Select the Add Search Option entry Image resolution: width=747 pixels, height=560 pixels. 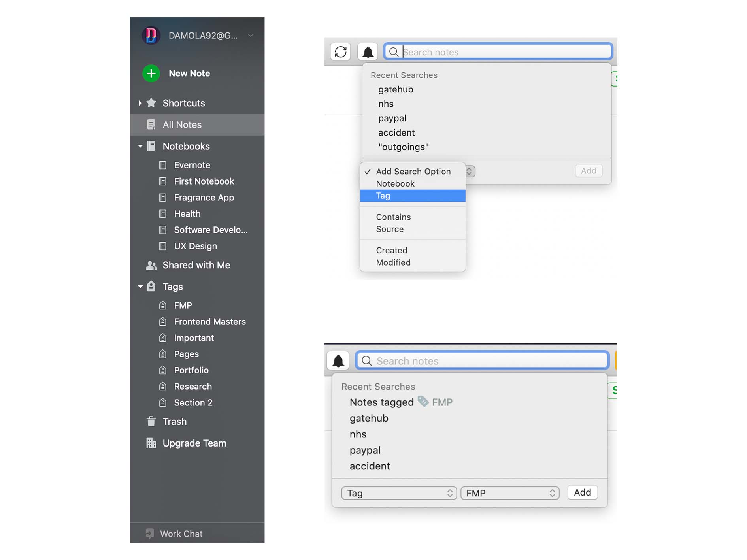click(x=413, y=172)
